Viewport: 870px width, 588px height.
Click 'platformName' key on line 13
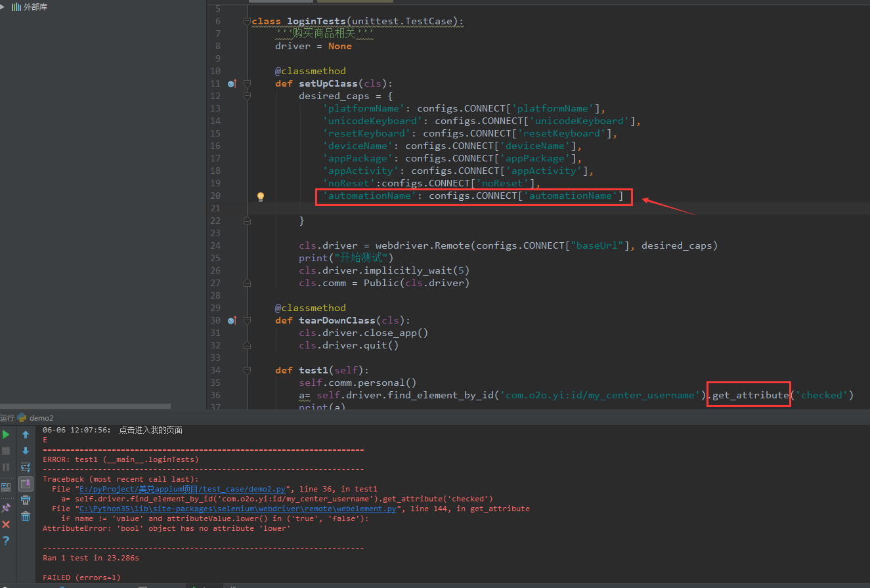point(364,108)
